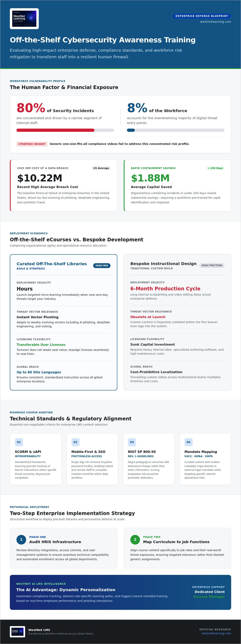Click the blue Phase One circle numbered 1
Image resolution: width=241 pixels, height=644 pixels.
21,540
